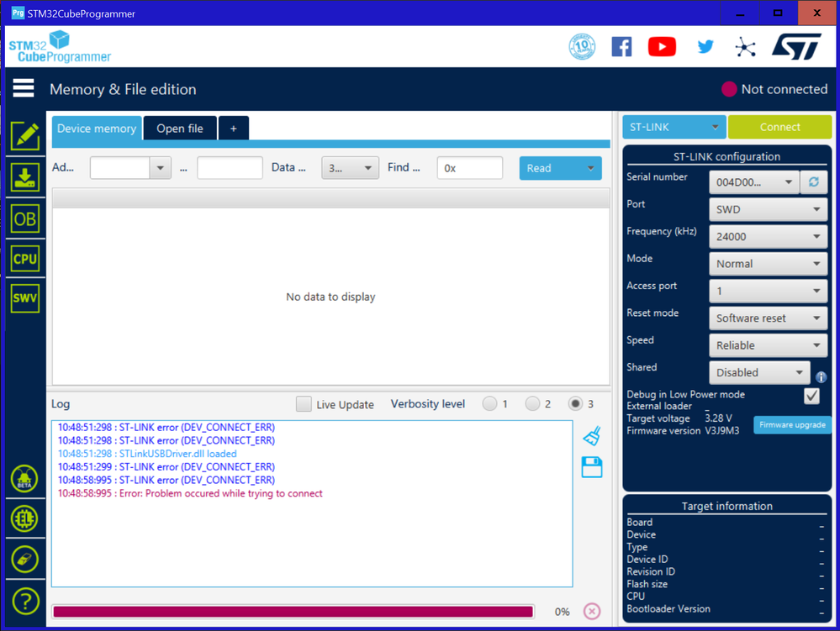Click the Connect button

[x=779, y=127]
